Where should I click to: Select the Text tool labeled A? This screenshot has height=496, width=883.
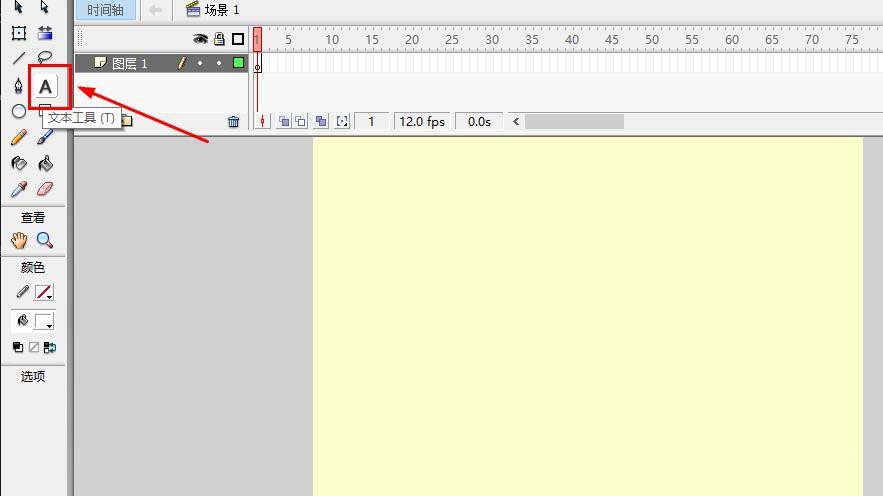click(x=45, y=87)
